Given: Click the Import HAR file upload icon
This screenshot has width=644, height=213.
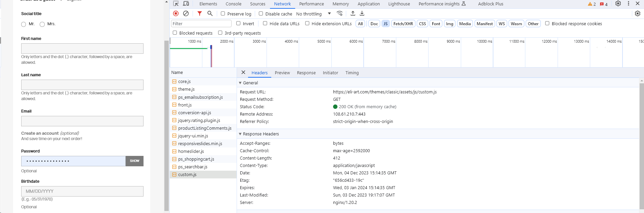Looking at the screenshot, I should pyautogui.click(x=353, y=13).
